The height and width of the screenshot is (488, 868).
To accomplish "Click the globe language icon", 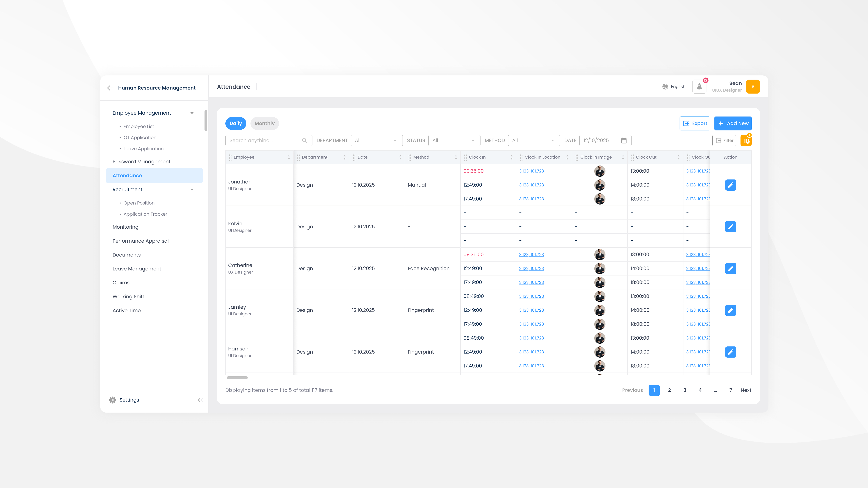I will (x=665, y=87).
